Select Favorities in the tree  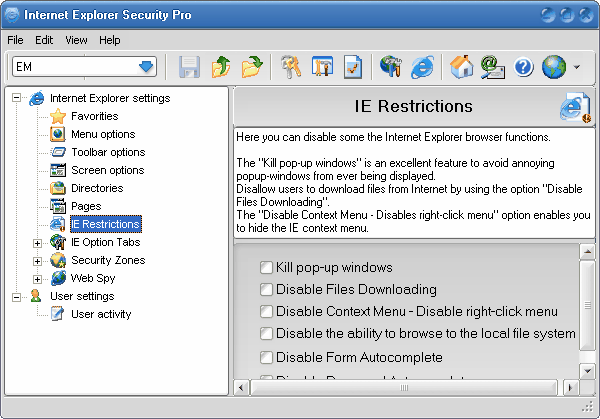tap(95, 116)
